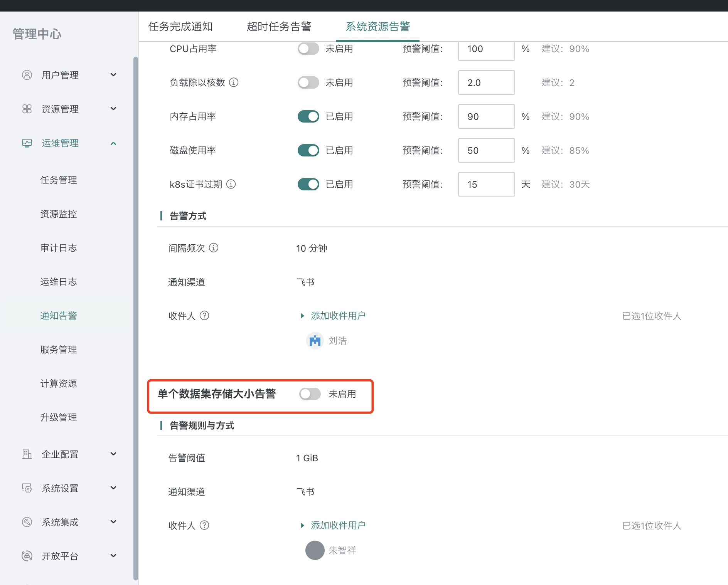Disable the 内存占用率 toggle

308,116
